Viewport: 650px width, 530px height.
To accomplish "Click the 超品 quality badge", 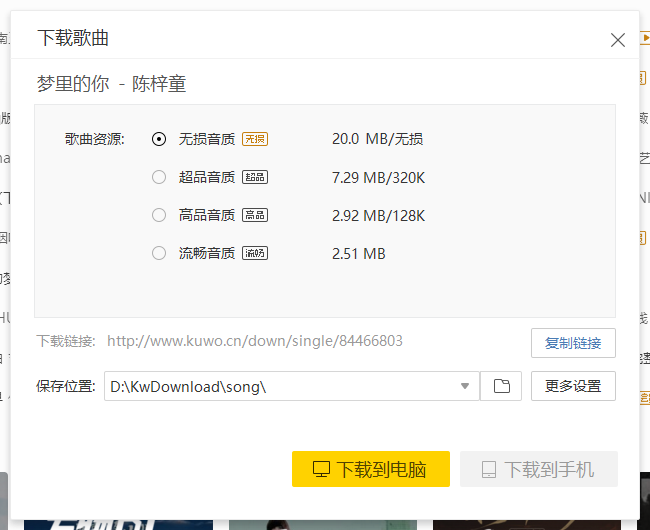I will click(x=255, y=177).
